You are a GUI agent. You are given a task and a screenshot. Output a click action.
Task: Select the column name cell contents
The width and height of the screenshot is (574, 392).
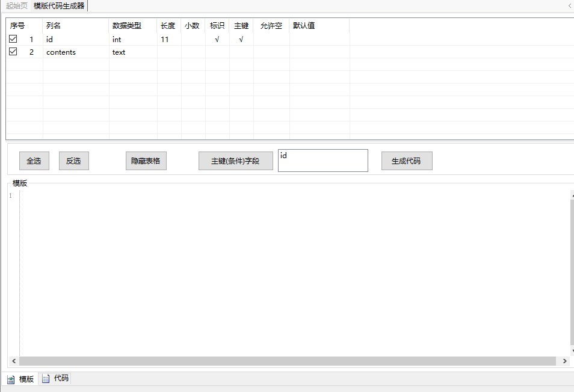76,52
